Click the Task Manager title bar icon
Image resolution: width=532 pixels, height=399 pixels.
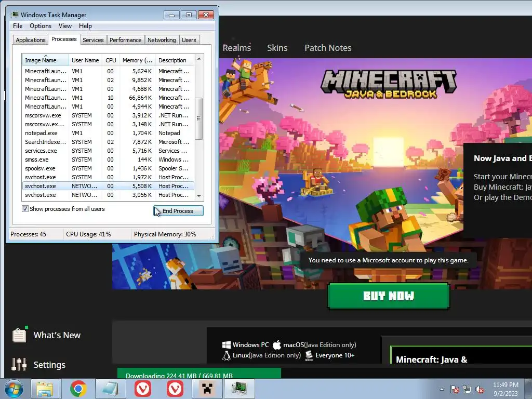coord(15,15)
